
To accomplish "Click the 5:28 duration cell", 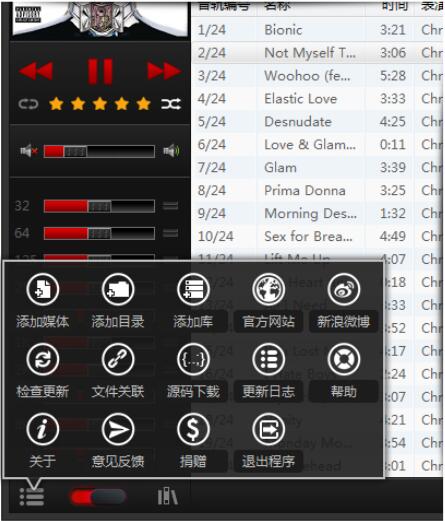I will tap(393, 76).
